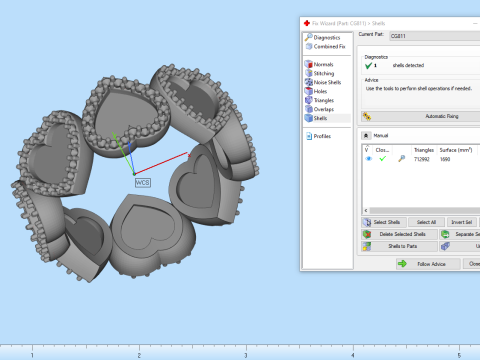
Task: Click Delete Selected Shells
Action: (399, 234)
